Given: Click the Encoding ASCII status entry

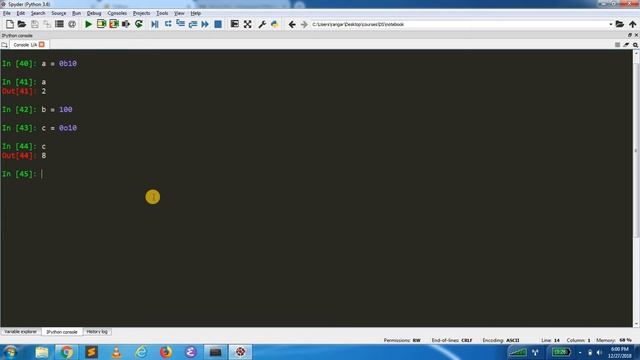Looking at the screenshot, I should click(501, 340).
